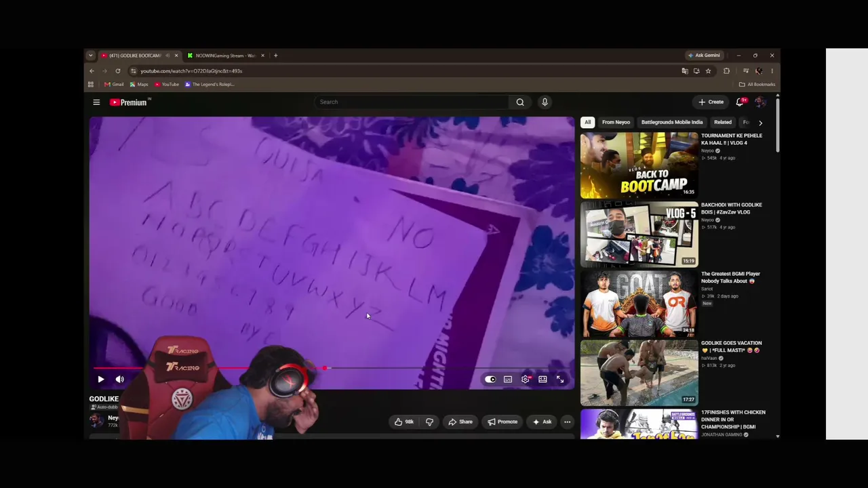Open the All Bookmarks folder

pos(757,85)
